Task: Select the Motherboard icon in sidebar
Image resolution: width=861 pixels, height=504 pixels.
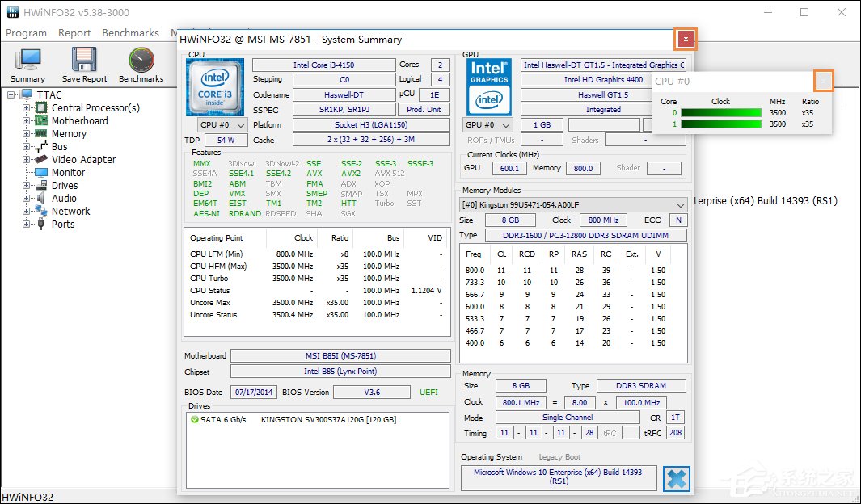Action: (40, 120)
